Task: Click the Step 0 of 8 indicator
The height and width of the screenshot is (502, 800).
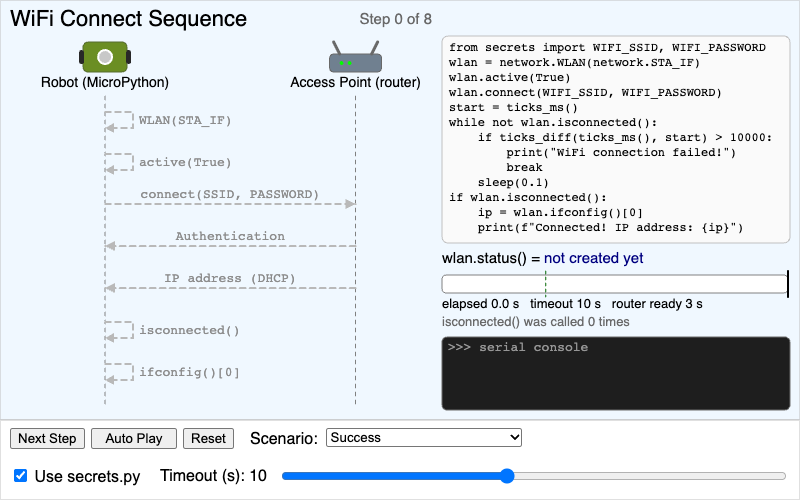Action: coord(395,19)
